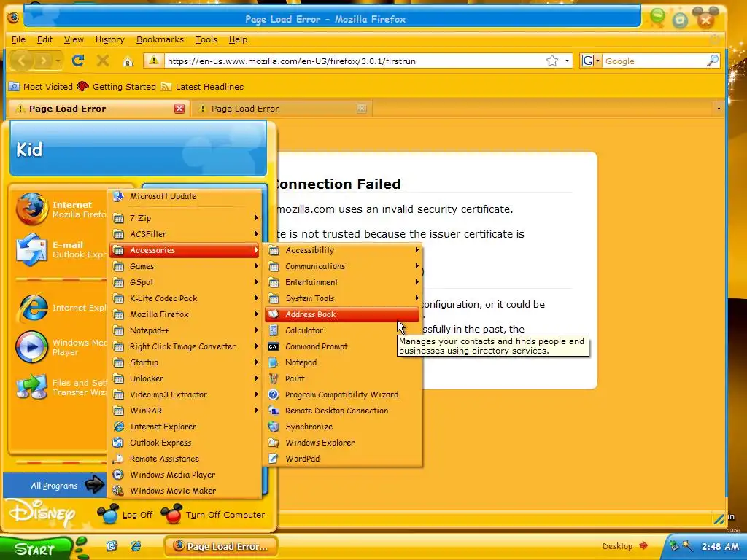Launch Windows Movie Maker
747x560 pixels.
pos(185,491)
